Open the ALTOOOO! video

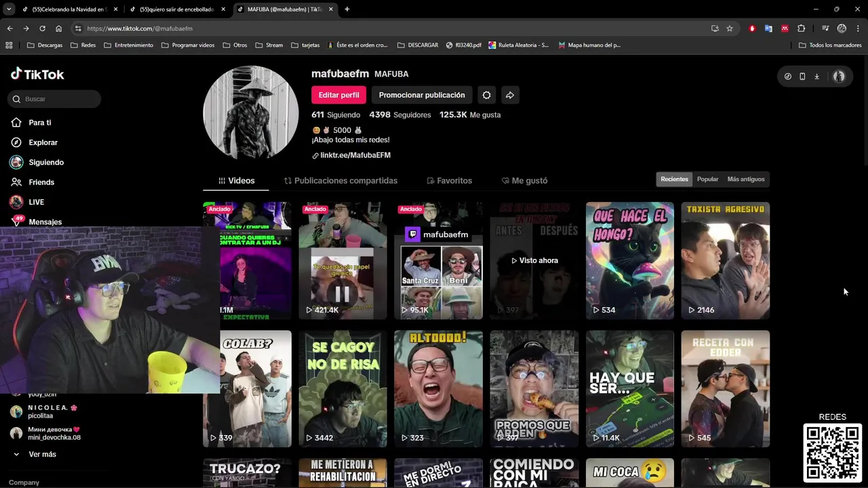pos(439,388)
